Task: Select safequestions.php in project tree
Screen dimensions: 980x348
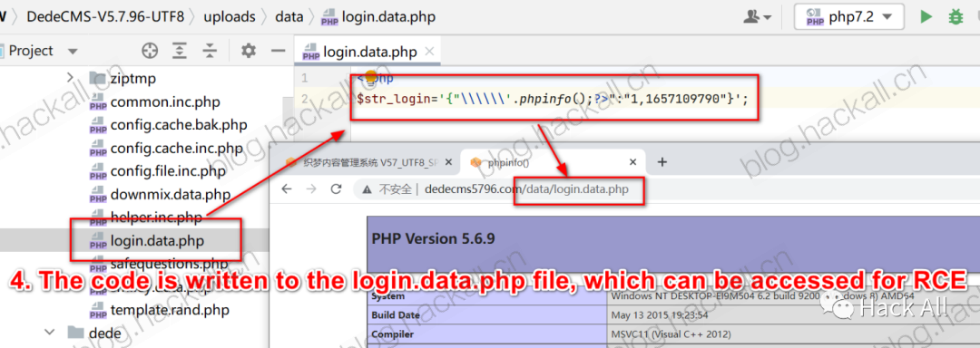Action: [x=160, y=263]
